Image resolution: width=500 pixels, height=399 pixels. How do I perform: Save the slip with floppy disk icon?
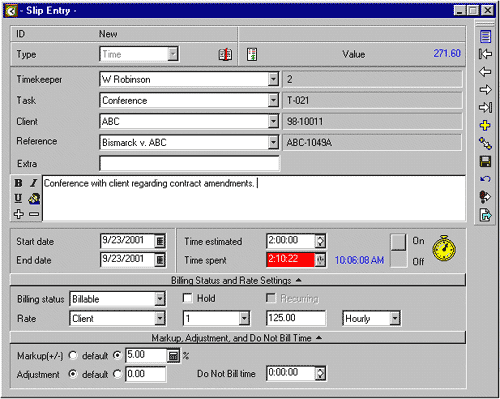click(485, 161)
